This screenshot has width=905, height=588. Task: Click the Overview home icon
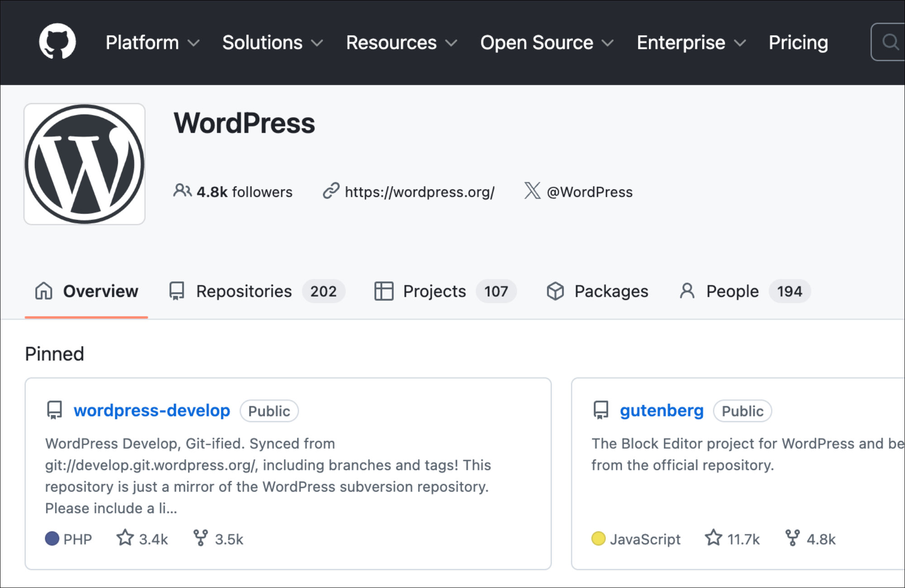[x=44, y=291]
